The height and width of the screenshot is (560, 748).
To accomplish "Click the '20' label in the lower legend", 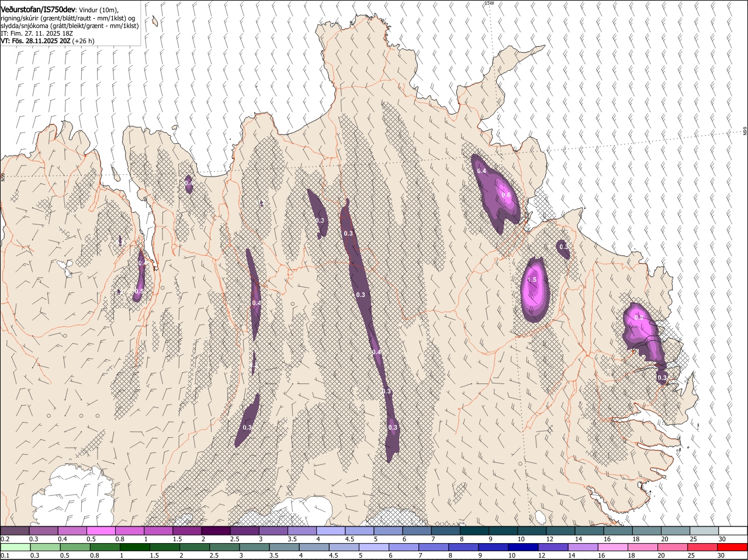I will click(661, 555).
